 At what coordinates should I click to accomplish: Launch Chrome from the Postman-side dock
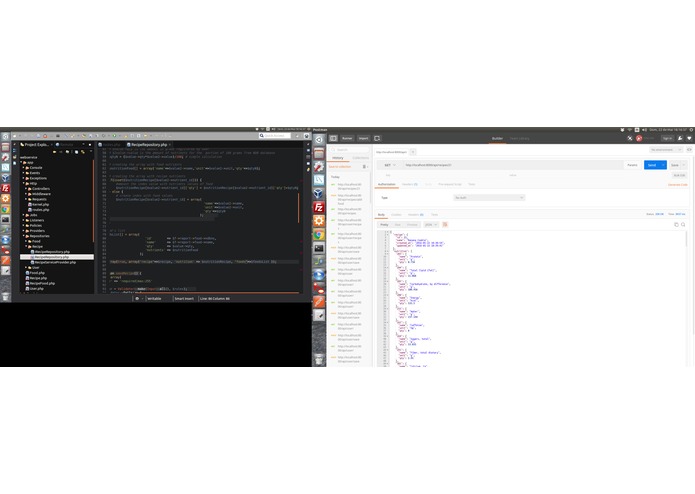pos(319,234)
